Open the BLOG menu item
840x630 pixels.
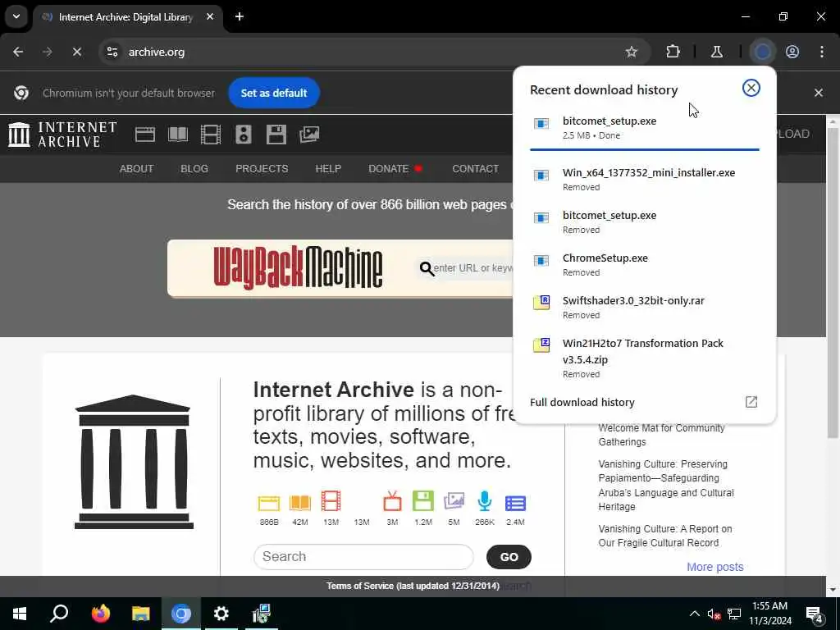tap(194, 169)
